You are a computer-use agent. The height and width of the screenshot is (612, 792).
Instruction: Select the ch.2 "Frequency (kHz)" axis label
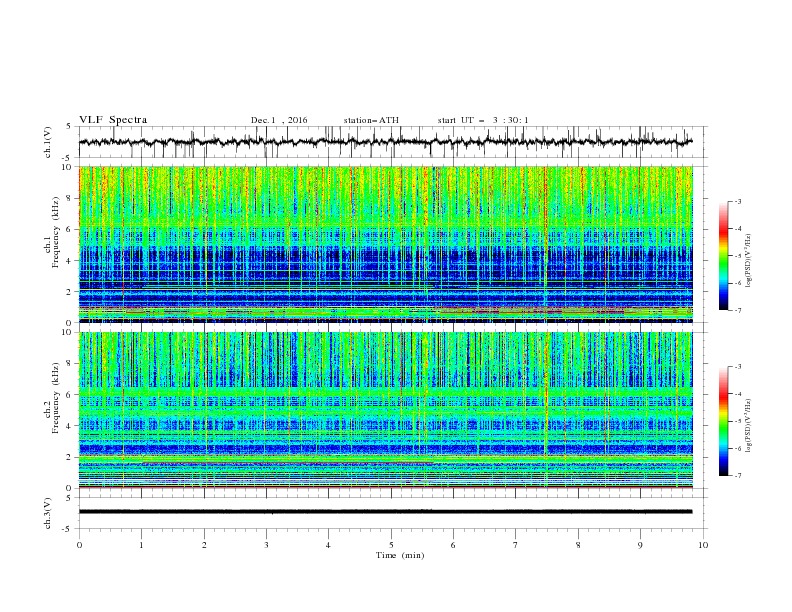tap(55, 398)
